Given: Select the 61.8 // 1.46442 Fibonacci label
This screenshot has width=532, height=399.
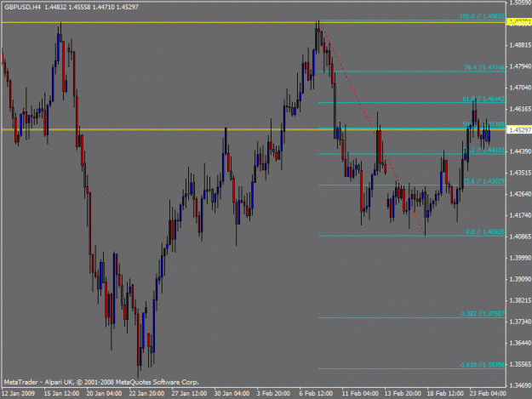Looking at the screenshot, I should click(x=483, y=99).
